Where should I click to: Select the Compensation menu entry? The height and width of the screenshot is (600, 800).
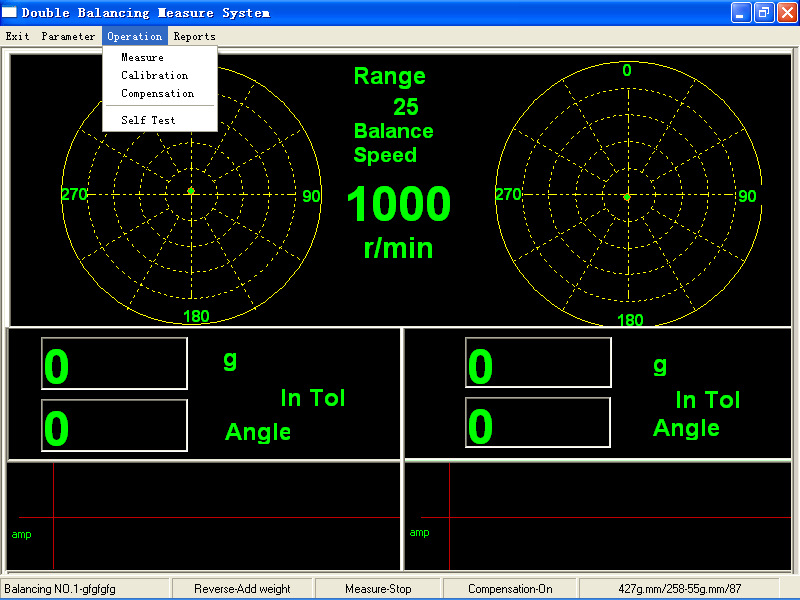point(157,94)
